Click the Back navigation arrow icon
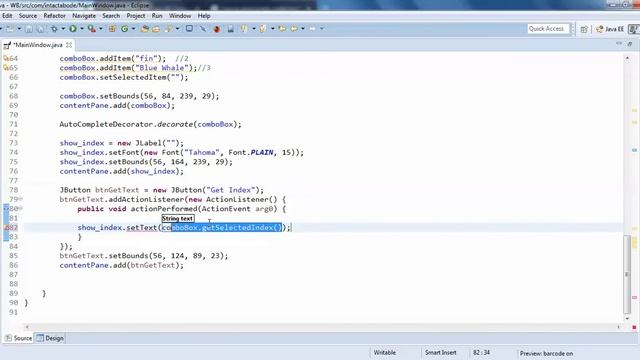 [294, 29]
